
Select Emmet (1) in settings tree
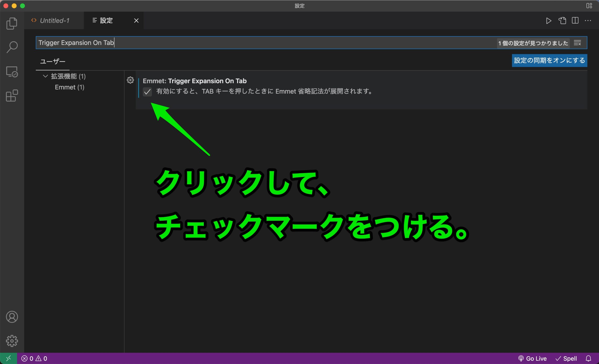pos(69,87)
